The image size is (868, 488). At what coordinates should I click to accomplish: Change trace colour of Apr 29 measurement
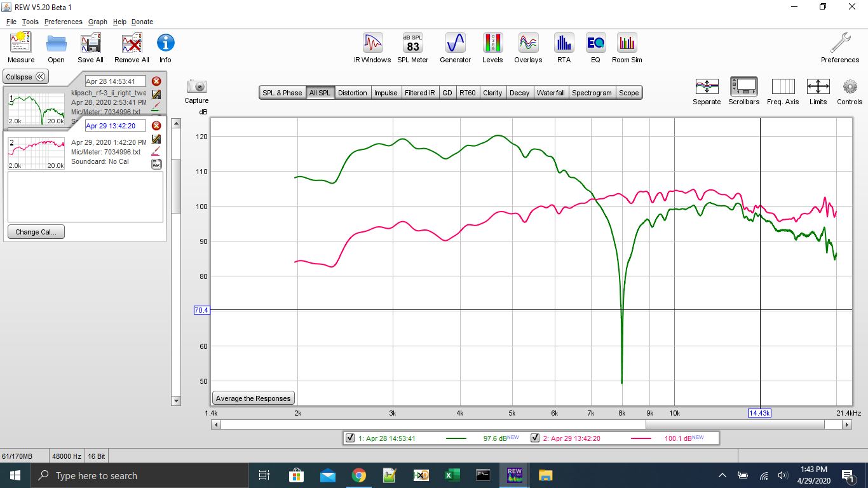(x=156, y=151)
